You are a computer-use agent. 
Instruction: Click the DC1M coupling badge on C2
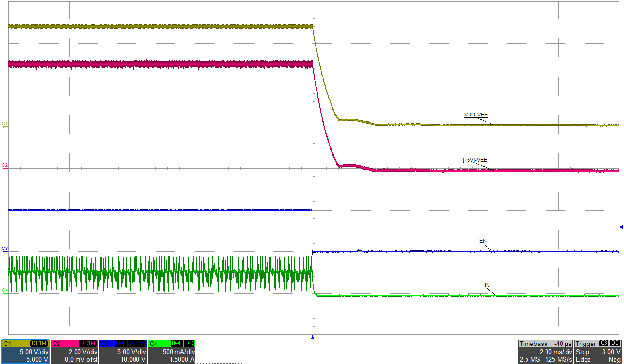88,344
